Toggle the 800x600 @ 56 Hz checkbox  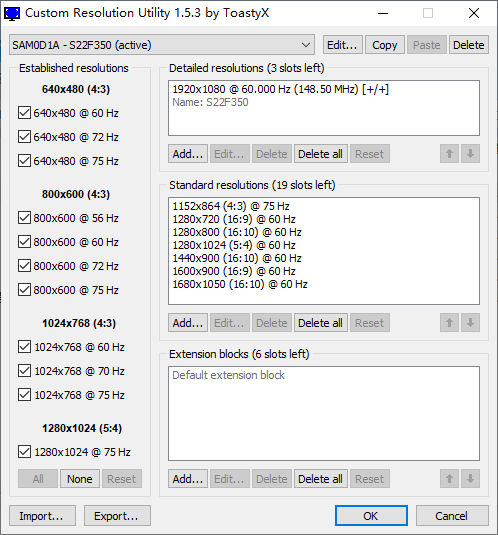24,218
